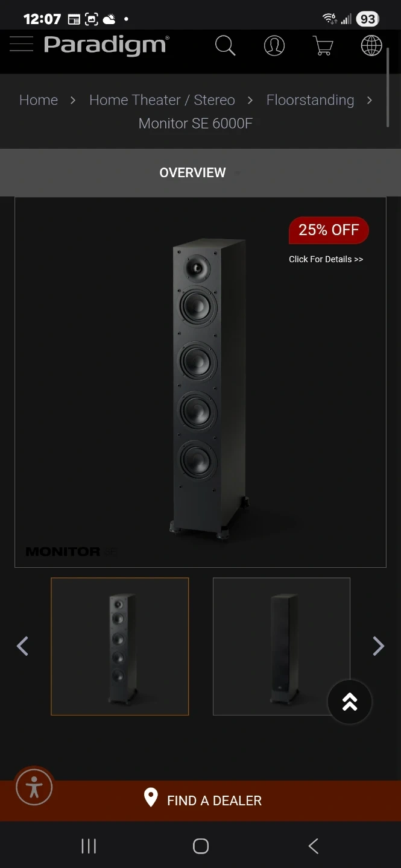
Task: Tap the 25% OFF badge
Action: pos(329,230)
